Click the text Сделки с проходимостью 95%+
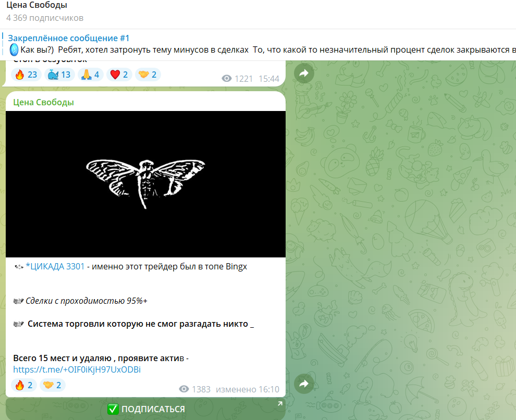This screenshot has width=516, height=420. (x=87, y=301)
